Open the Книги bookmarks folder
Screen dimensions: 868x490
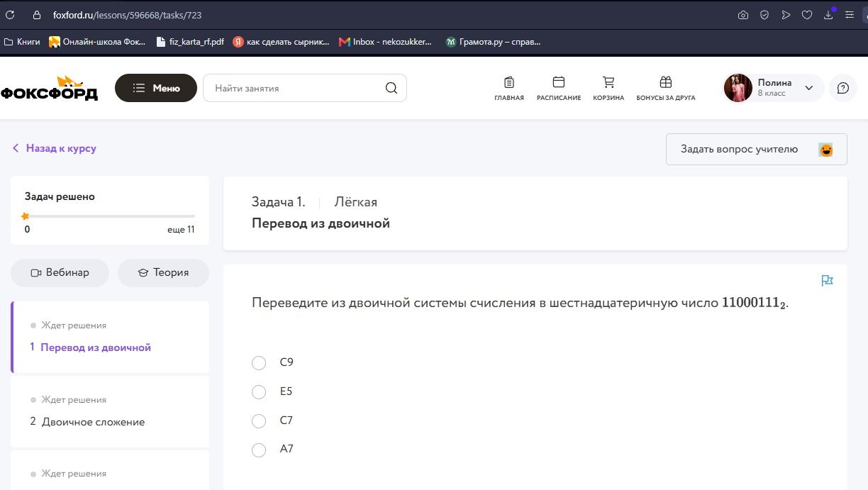coord(22,42)
